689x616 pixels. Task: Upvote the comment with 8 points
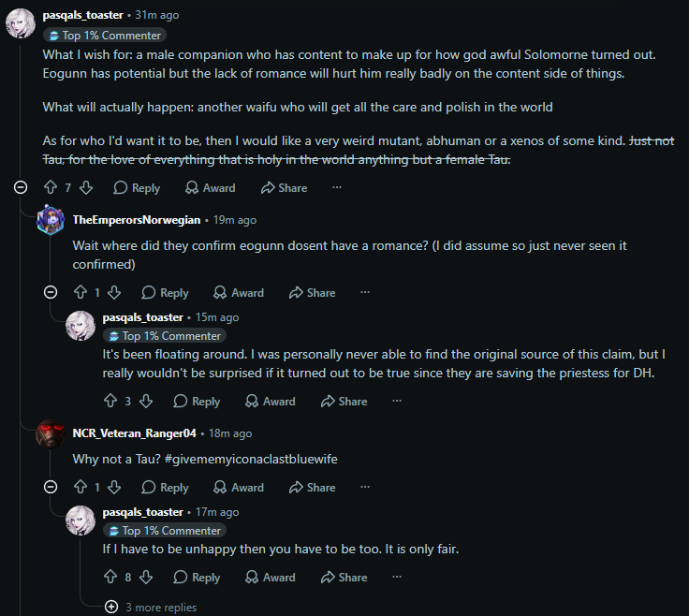pyautogui.click(x=110, y=578)
